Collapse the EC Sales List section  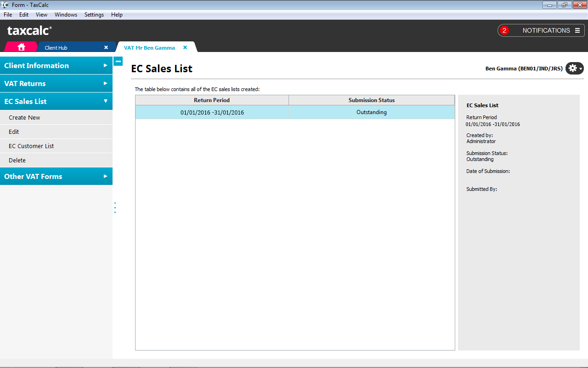click(x=56, y=101)
